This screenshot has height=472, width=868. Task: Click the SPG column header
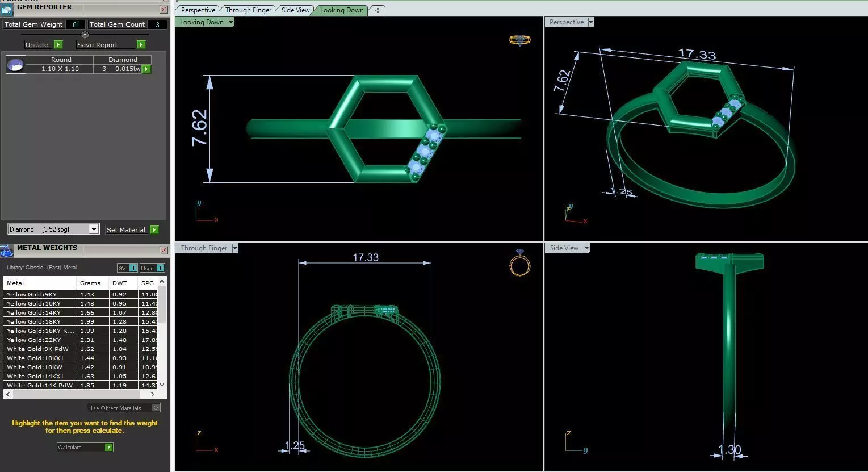(x=148, y=283)
